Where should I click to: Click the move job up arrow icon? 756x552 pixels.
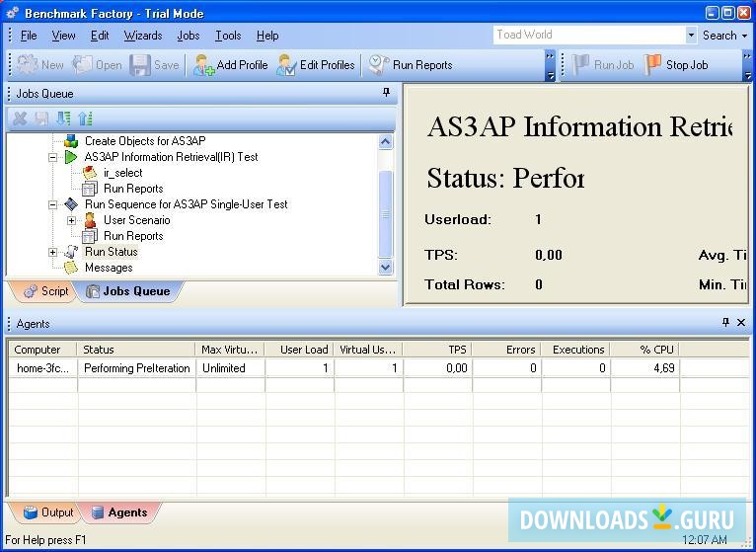coord(85,118)
